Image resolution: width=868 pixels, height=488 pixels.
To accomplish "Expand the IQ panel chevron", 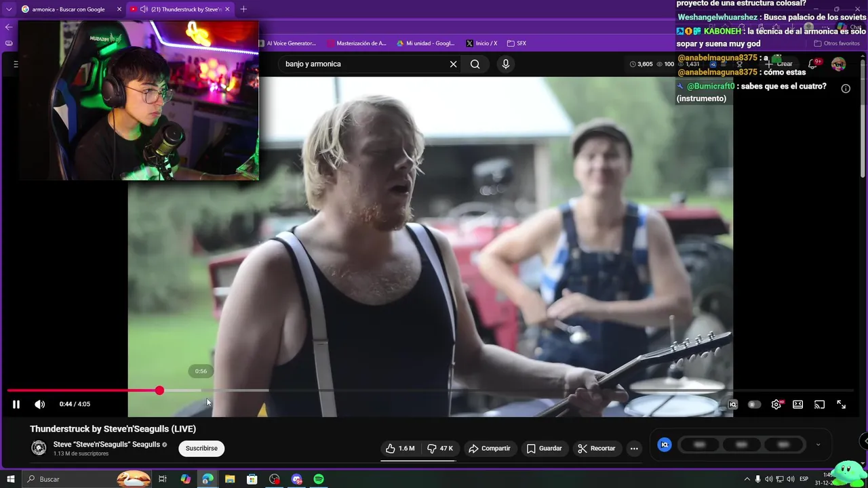I will 818,445.
